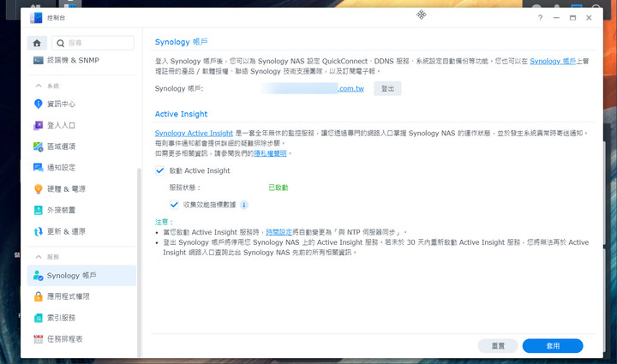Click the regional options map icon
Viewport: 617px width, 364px height.
39,146
